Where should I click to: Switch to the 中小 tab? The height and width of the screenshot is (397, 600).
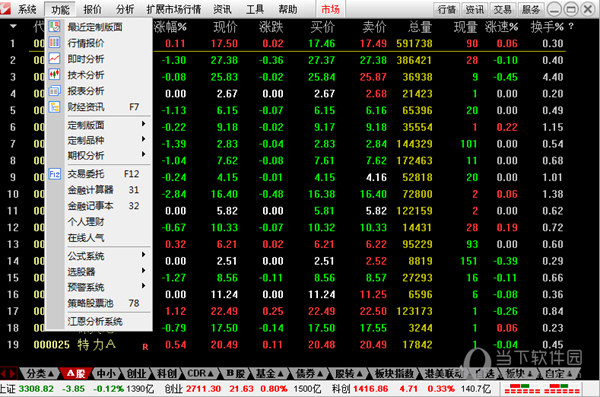(x=106, y=373)
